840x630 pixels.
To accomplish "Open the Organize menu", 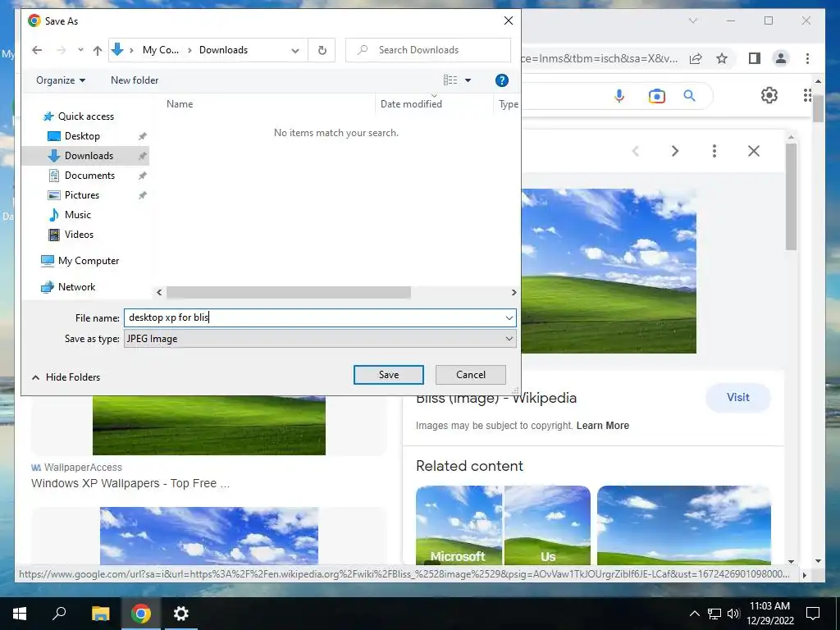I will 61,80.
